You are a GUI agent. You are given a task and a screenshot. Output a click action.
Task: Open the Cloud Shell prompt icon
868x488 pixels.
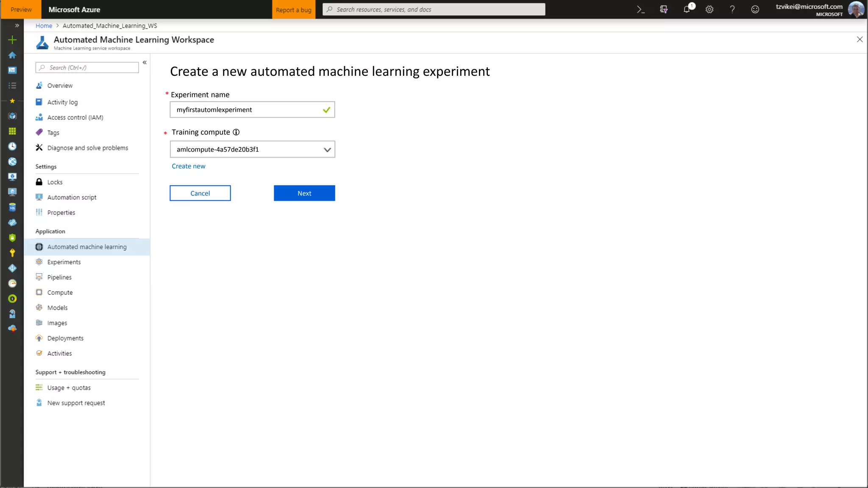[641, 9]
